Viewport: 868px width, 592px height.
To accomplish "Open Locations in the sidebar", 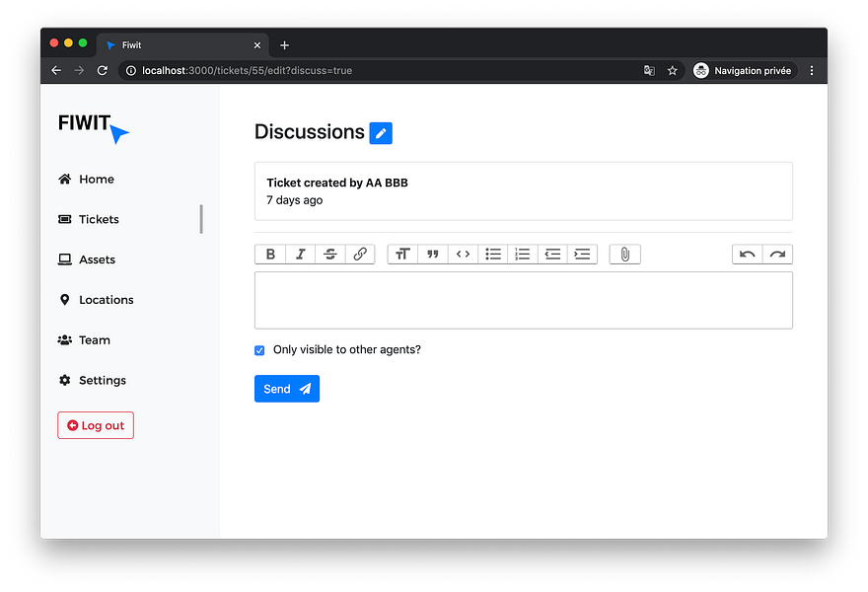I will 96,300.
